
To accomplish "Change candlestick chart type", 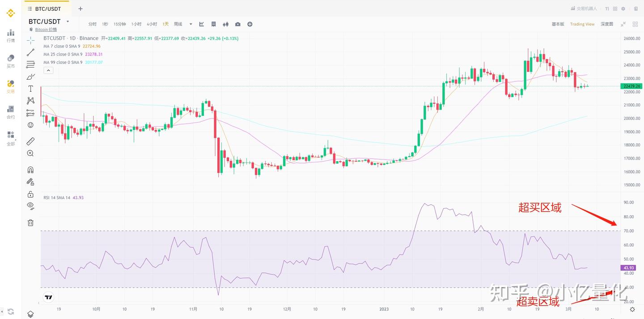I will pyautogui.click(x=225, y=24).
